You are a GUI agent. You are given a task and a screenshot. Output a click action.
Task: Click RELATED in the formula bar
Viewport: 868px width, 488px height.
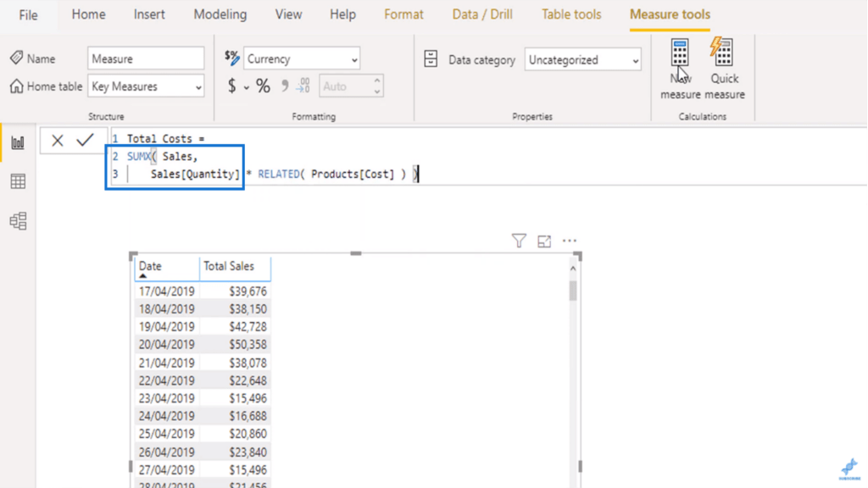click(x=278, y=175)
